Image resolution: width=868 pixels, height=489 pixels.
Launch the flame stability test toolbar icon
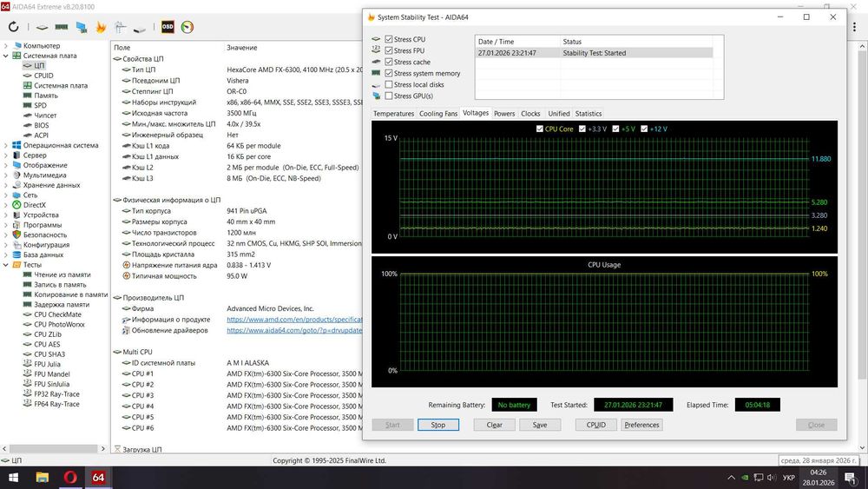click(x=101, y=27)
